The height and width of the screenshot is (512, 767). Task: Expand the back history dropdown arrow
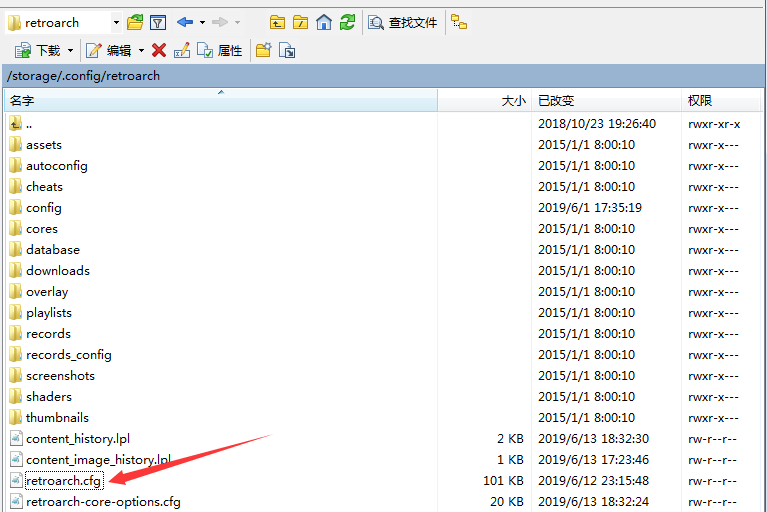click(x=202, y=22)
